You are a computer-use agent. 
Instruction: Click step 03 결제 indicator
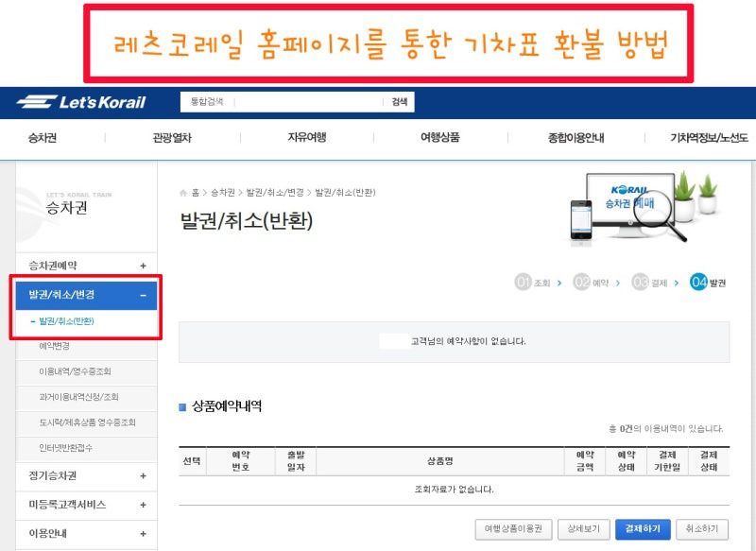click(x=649, y=283)
